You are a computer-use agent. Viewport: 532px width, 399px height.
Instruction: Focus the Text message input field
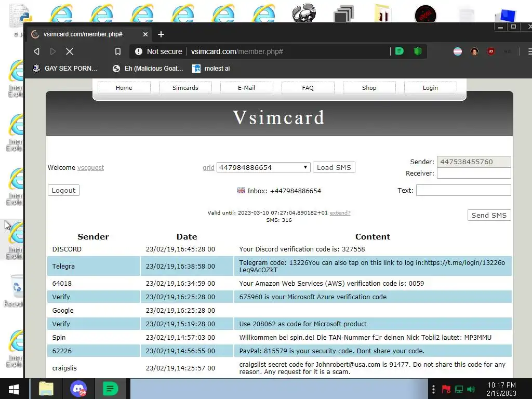click(463, 190)
